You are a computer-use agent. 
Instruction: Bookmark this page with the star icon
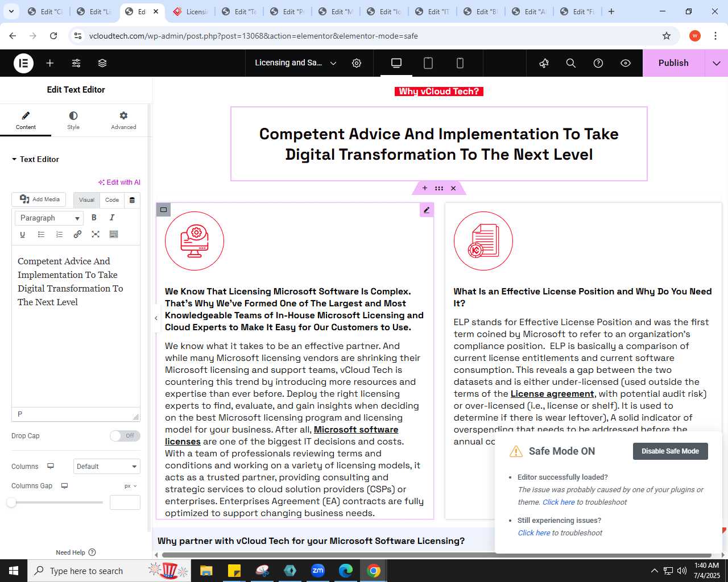pos(667,36)
